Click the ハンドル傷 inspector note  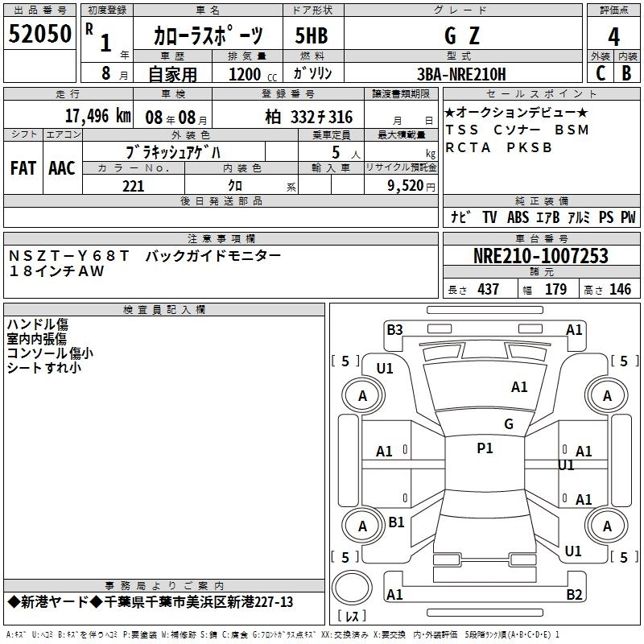38,324
